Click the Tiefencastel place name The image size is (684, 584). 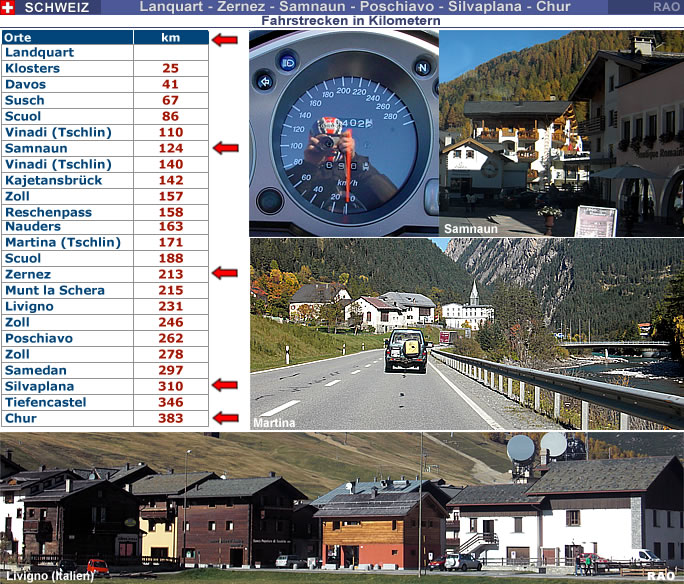tap(45, 402)
